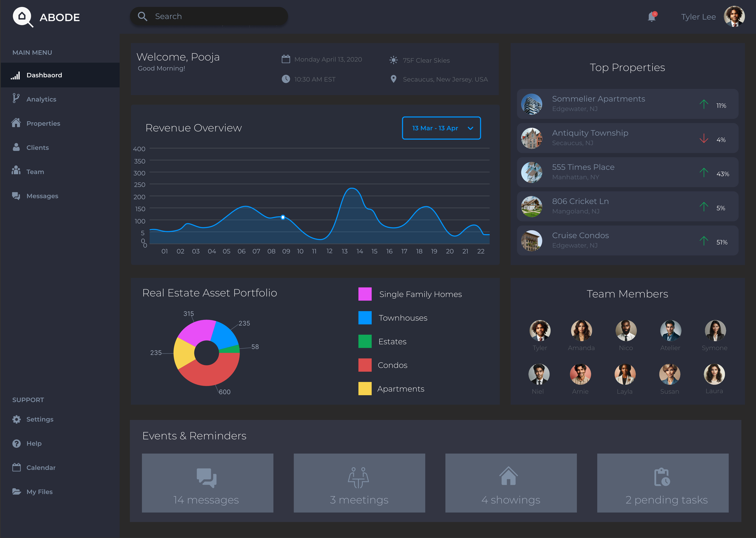Open the 2 pending tasks card
The image size is (756, 538).
[x=662, y=483]
